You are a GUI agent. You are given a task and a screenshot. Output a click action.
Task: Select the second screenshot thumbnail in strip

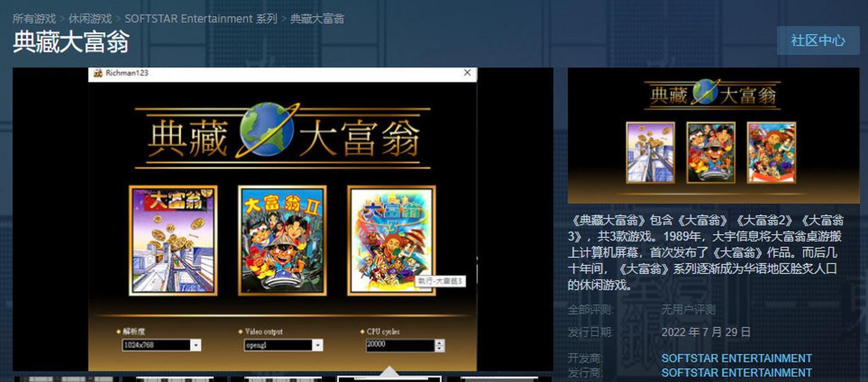tap(174, 379)
